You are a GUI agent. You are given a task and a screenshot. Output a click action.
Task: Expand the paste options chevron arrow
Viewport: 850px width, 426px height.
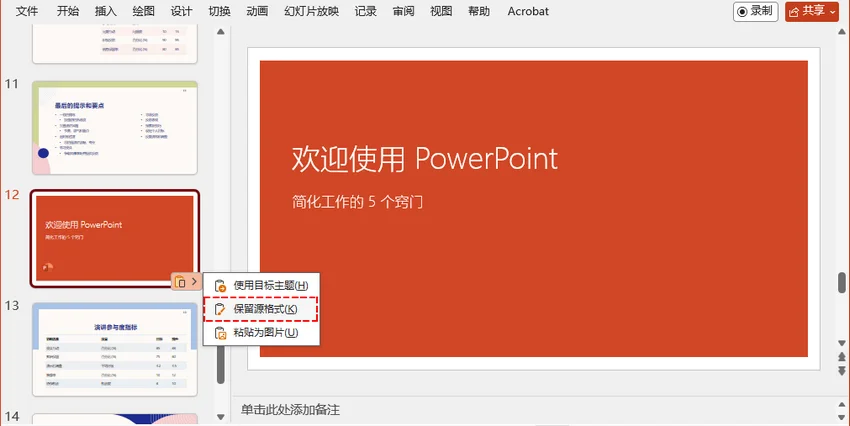point(194,281)
